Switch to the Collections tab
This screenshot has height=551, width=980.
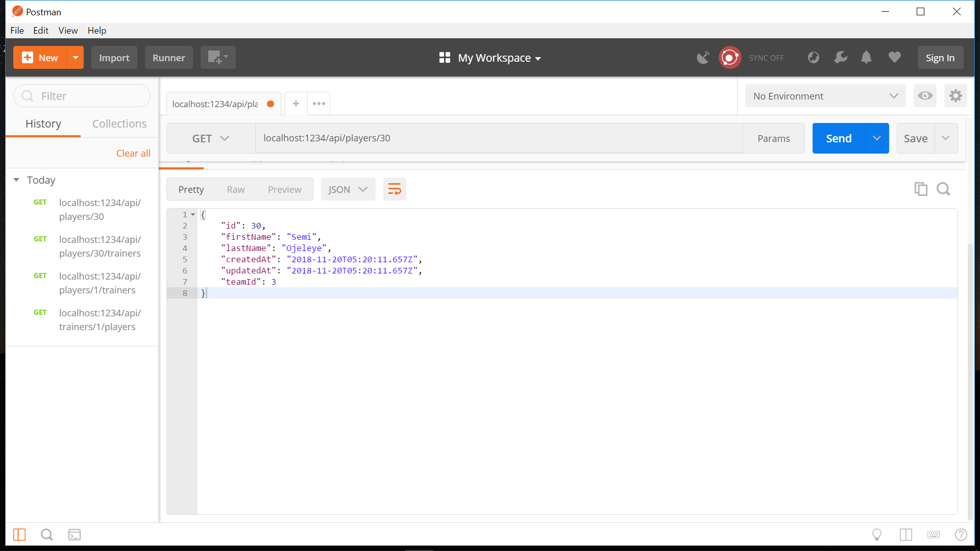[x=119, y=124]
